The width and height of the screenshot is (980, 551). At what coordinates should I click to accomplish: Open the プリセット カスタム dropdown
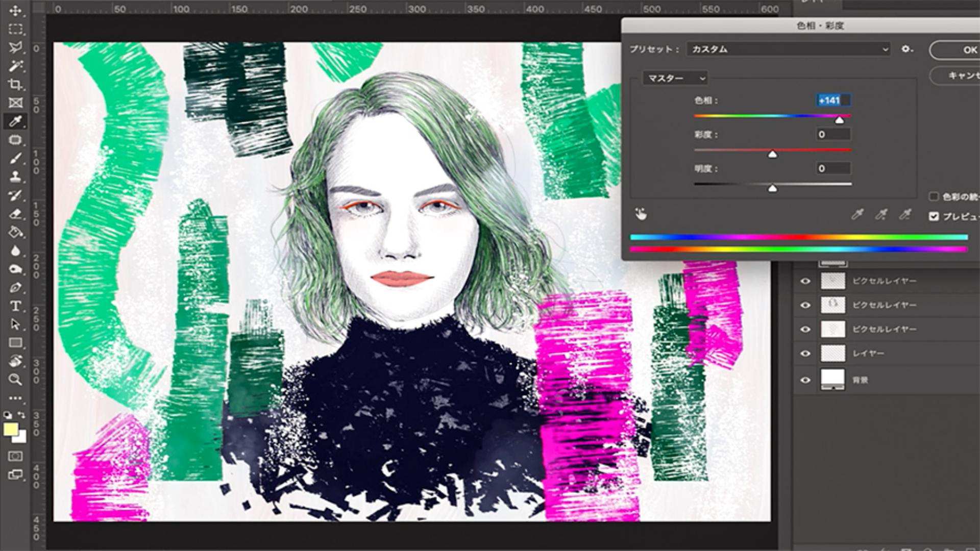tap(789, 49)
